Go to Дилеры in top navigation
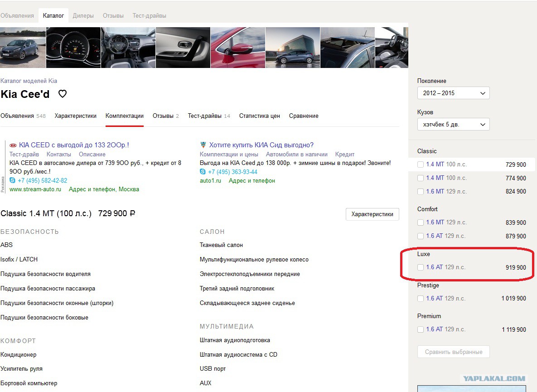The image size is (537, 392). click(83, 15)
